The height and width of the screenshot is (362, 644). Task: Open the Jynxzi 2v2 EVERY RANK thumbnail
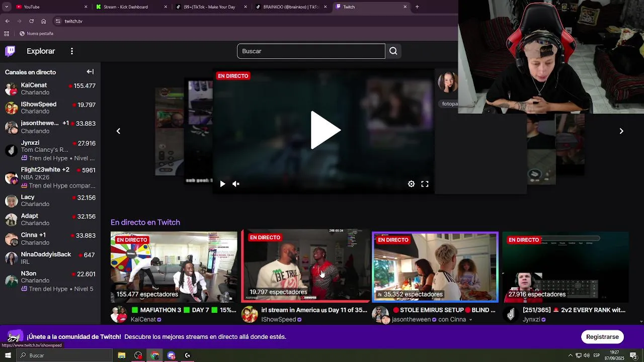pyautogui.click(x=566, y=267)
